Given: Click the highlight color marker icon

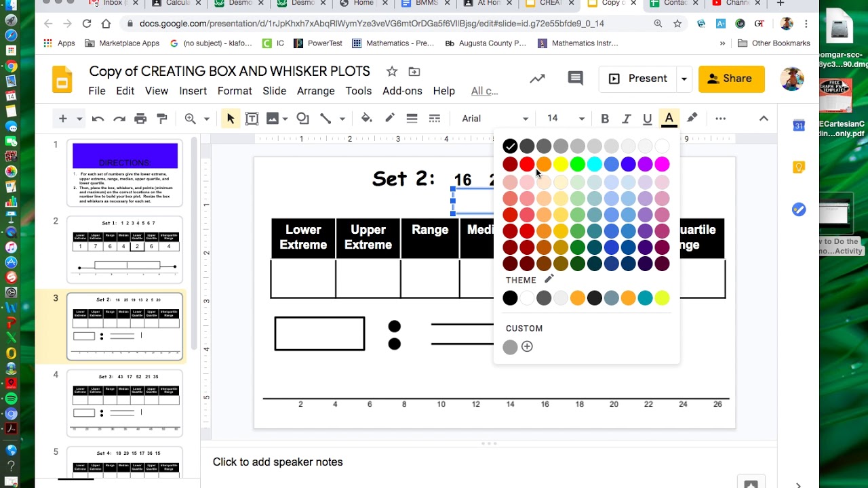Looking at the screenshot, I should (692, 119).
